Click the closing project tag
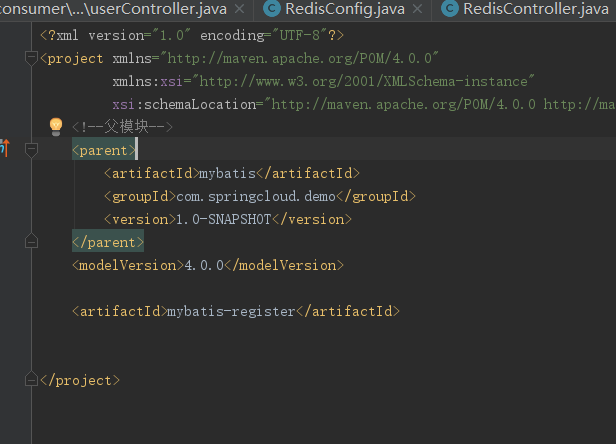Image resolution: width=616 pixels, height=444 pixels. [80, 380]
